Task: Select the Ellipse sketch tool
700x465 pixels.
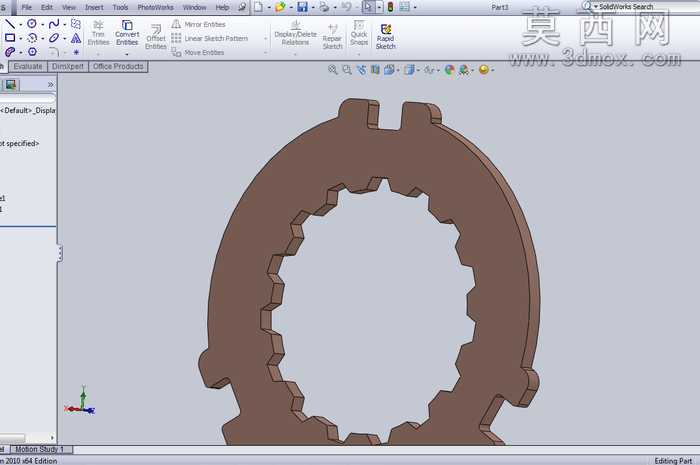Action: point(54,38)
